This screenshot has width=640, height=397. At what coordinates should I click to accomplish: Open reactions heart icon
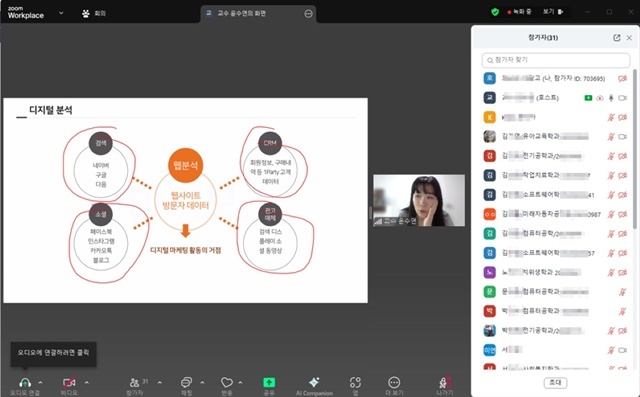(x=227, y=382)
